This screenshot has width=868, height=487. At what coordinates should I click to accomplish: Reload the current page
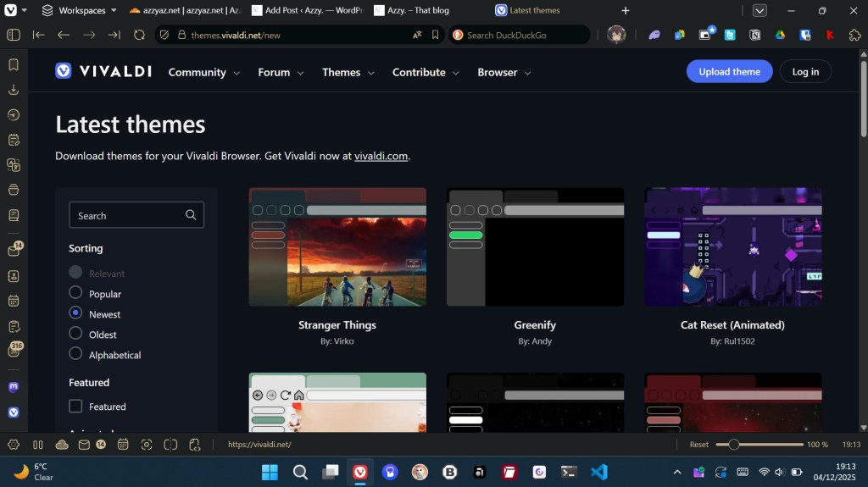point(140,35)
